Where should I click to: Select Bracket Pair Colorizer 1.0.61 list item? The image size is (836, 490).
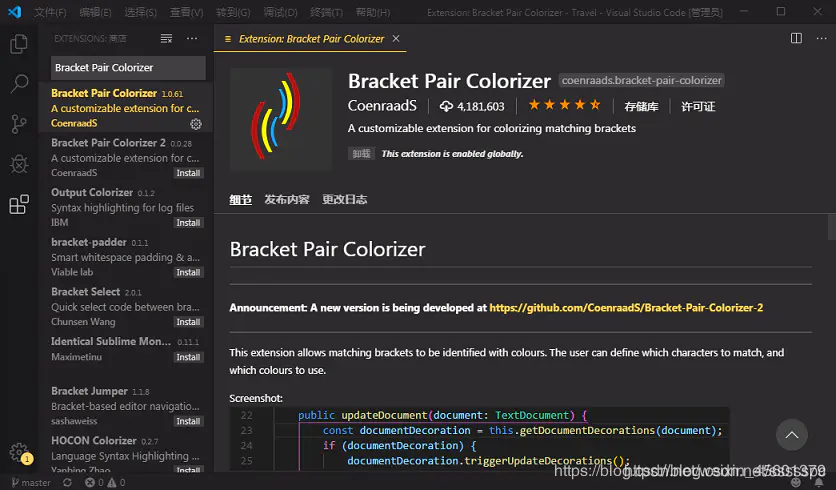(126, 108)
